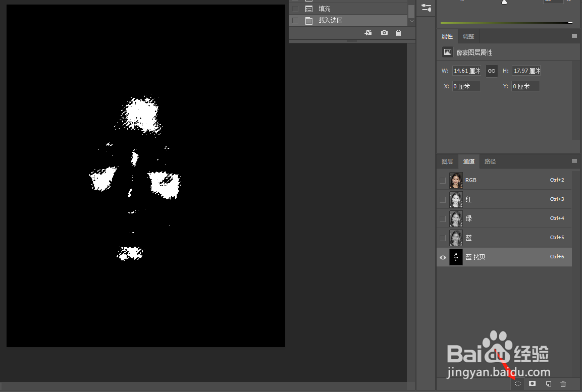Create a new history snapshot with camera icon

pyautogui.click(x=384, y=33)
